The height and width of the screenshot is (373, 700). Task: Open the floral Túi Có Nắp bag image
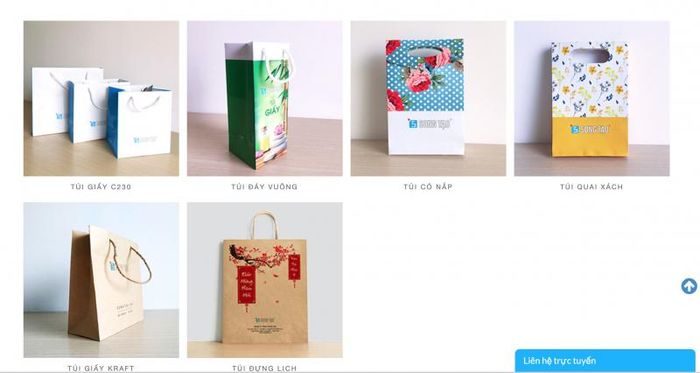tap(428, 98)
